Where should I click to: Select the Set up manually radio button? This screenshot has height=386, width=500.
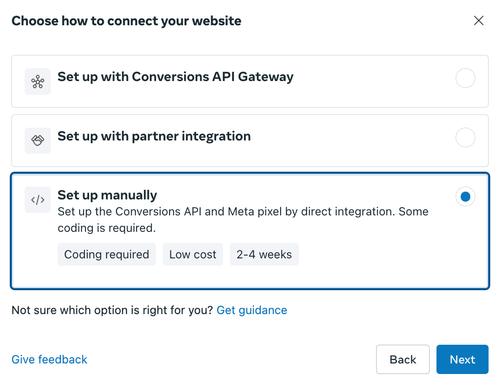click(x=465, y=196)
